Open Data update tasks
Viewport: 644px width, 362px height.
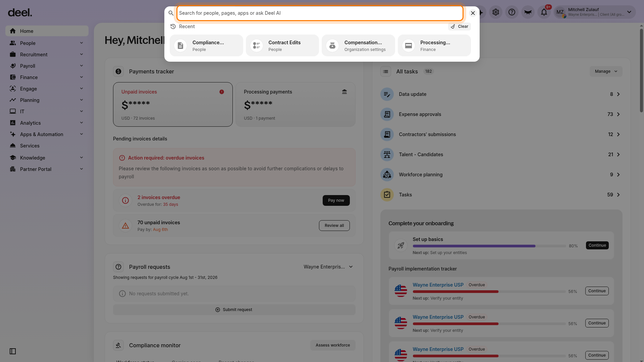coord(501,94)
